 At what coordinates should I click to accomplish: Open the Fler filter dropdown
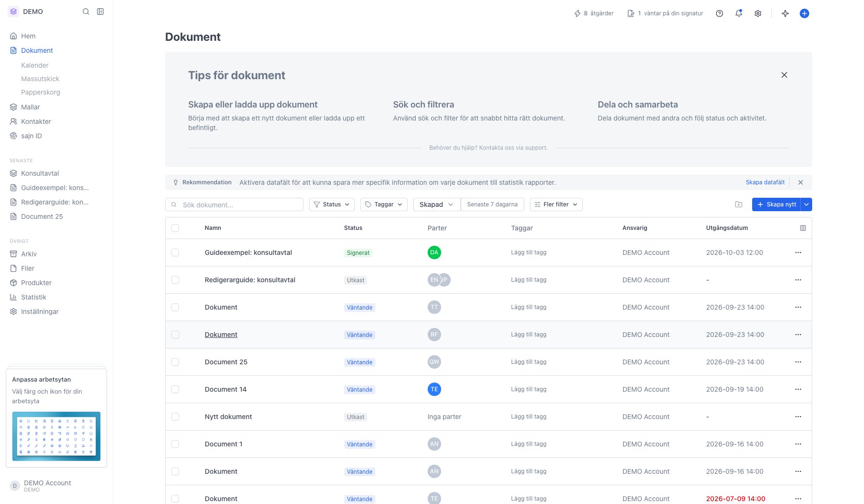pos(556,204)
